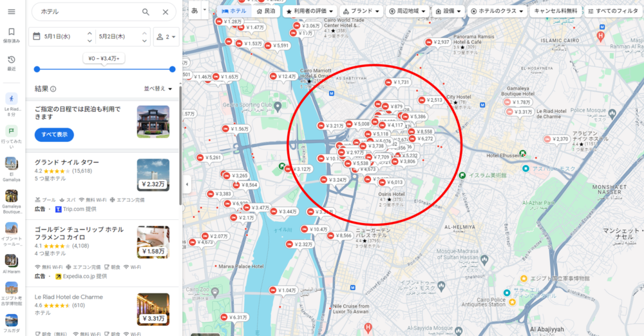Toggle the Vacation rentals (民泊) chip
Image resolution: width=644 pixels, height=336 pixels.
click(x=265, y=11)
